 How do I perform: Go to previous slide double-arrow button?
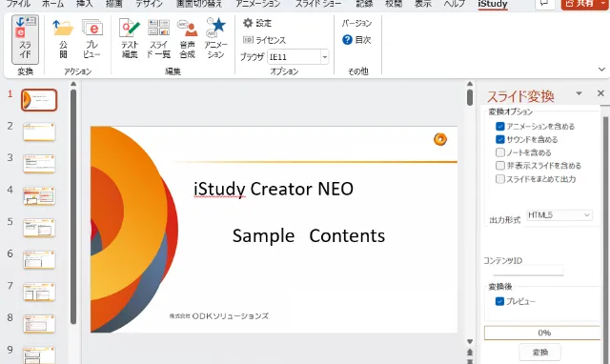[x=470, y=353]
